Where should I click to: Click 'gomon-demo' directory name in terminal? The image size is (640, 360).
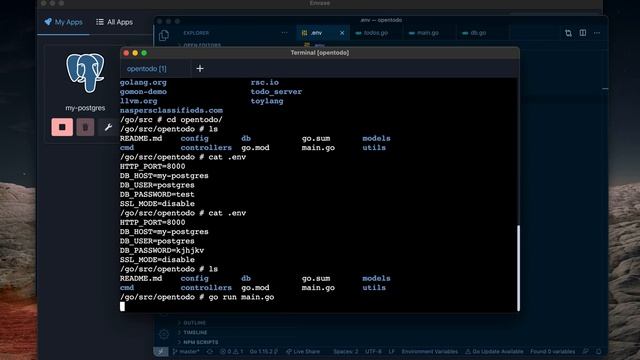click(x=143, y=92)
